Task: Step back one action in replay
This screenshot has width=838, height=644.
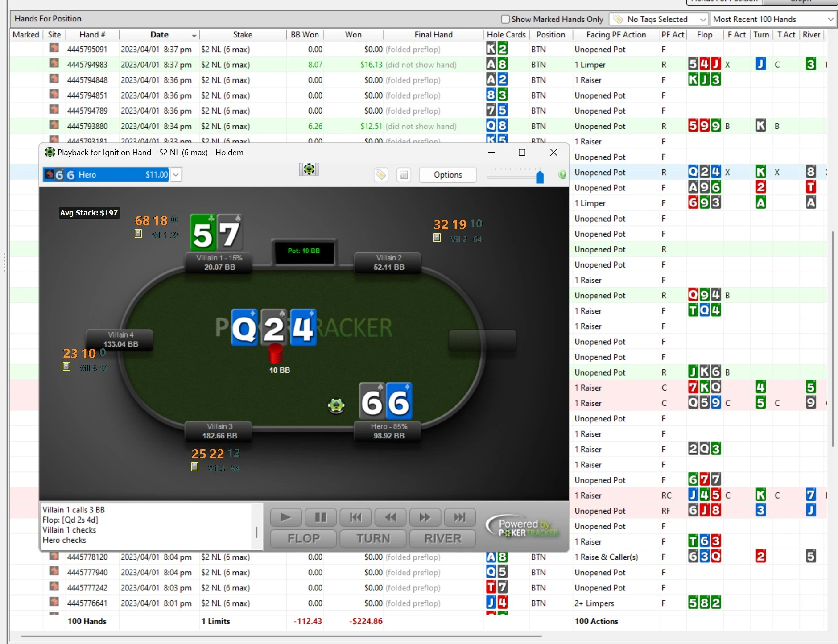Action: (x=390, y=517)
